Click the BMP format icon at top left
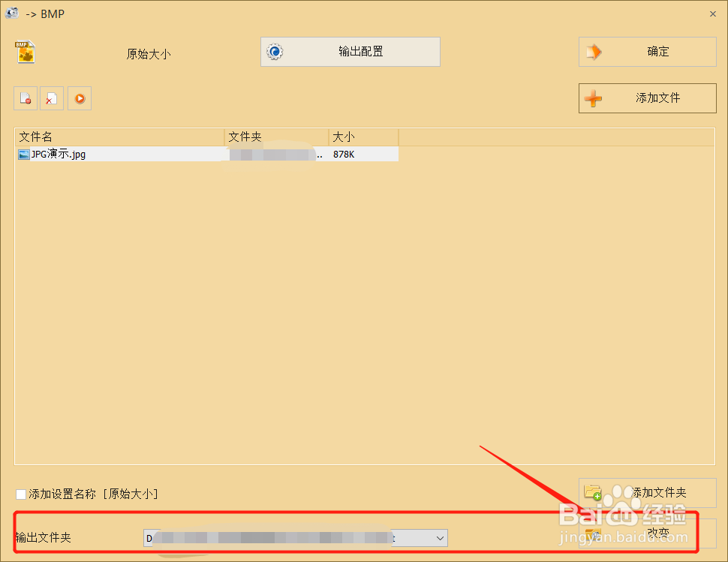Image resolution: width=728 pixels, height=562 pixels. tap(25, 52)
